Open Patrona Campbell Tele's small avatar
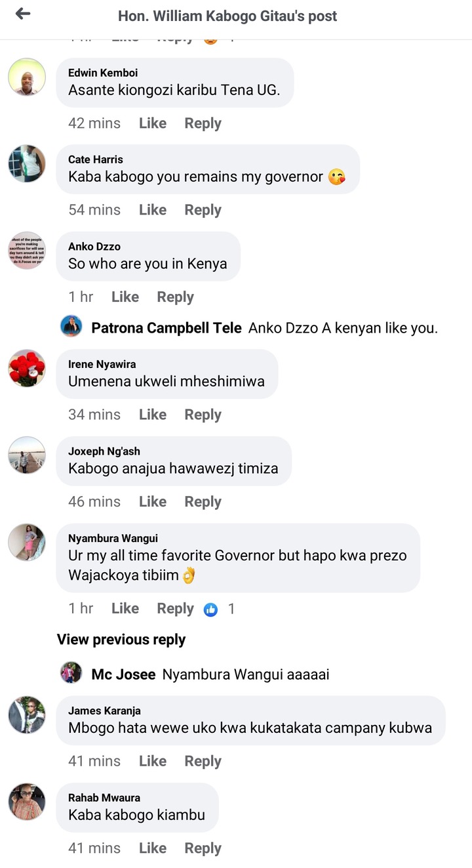The width and height of the screenshot is (472, 868). pyautogui.click(x=71, y=326)
